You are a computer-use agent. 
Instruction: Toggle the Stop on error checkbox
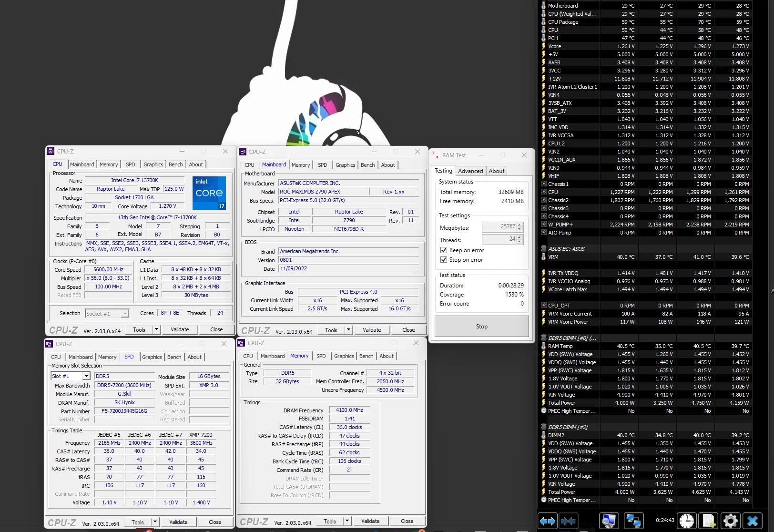tap(444, 260)
